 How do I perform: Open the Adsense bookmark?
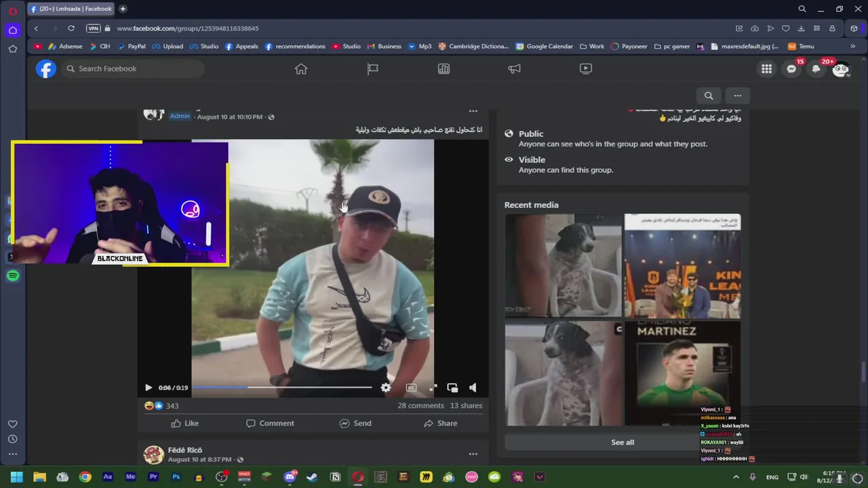tap(65, 47)
